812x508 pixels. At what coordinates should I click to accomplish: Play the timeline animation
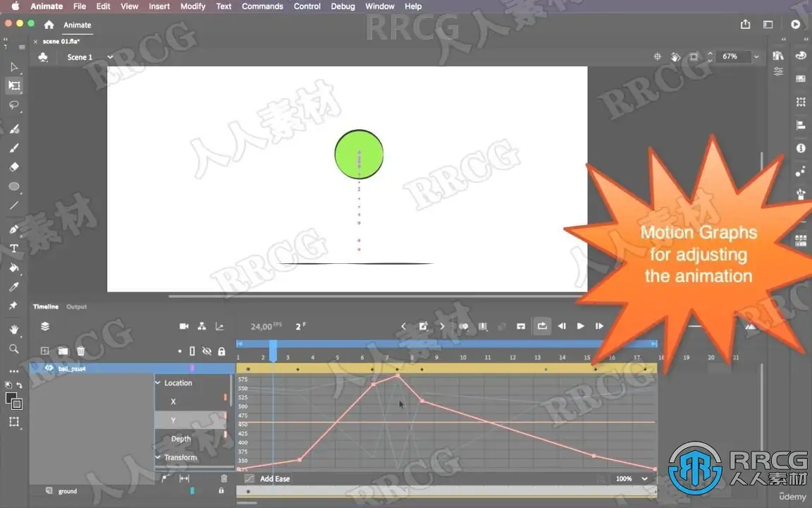coord(581,326)
